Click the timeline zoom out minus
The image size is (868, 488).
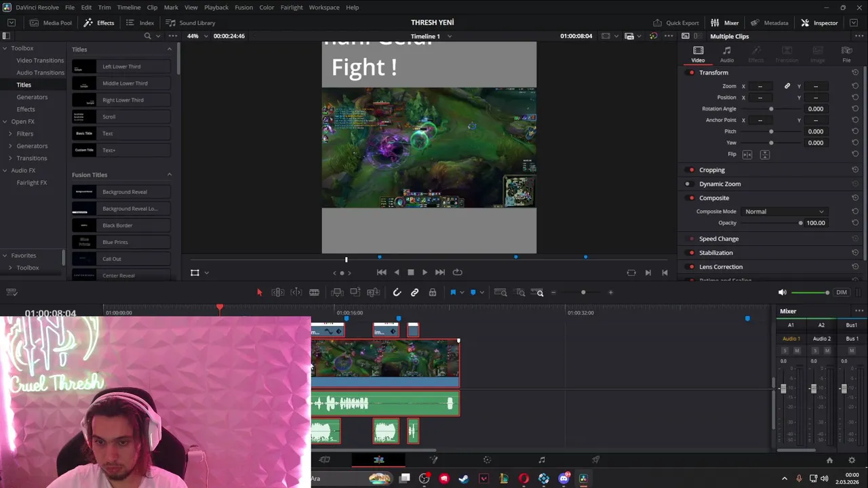click(553, 292)
